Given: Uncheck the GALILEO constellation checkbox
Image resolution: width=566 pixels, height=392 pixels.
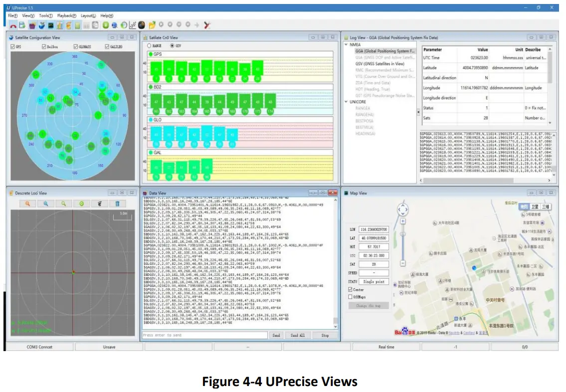Looking at the screenshot, I should pyautogui.click(x=107, y=46).
